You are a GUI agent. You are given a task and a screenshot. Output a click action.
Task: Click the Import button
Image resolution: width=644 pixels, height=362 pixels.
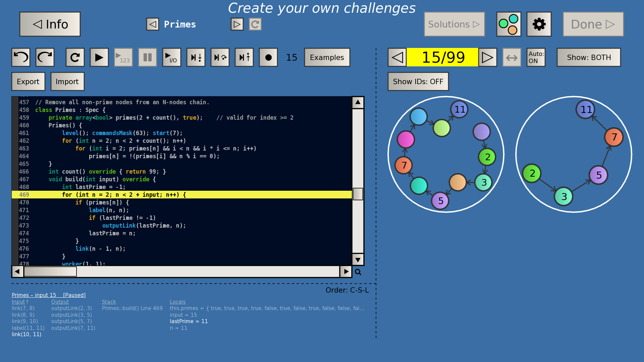(x=67, y=81)
